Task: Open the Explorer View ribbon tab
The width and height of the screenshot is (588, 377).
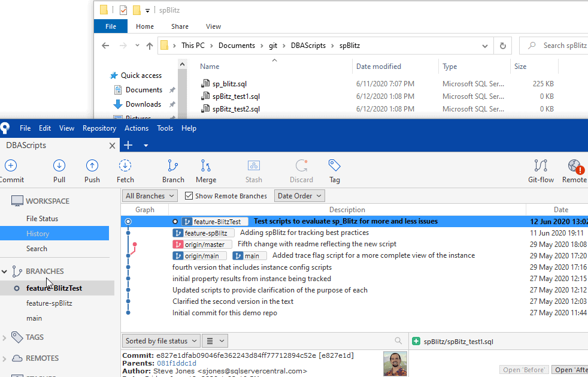Action: tap(213, 26)
